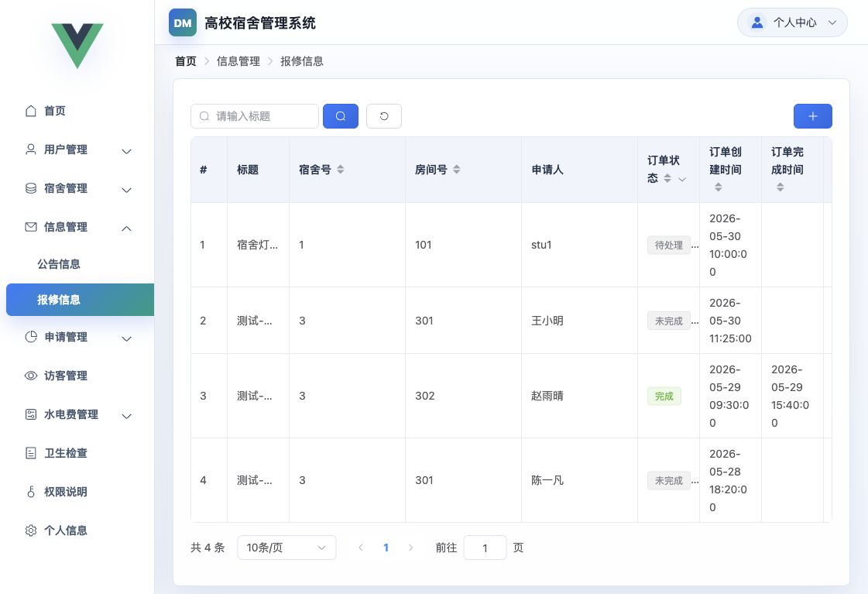Focus the 请输入标题 search input

[255, 116]
